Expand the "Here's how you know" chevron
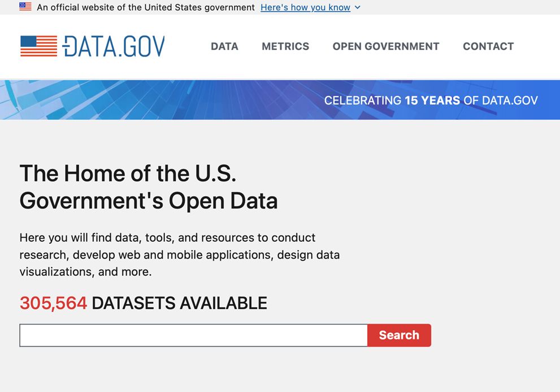This screenshot has height=392, width=560. click(358, 7)
